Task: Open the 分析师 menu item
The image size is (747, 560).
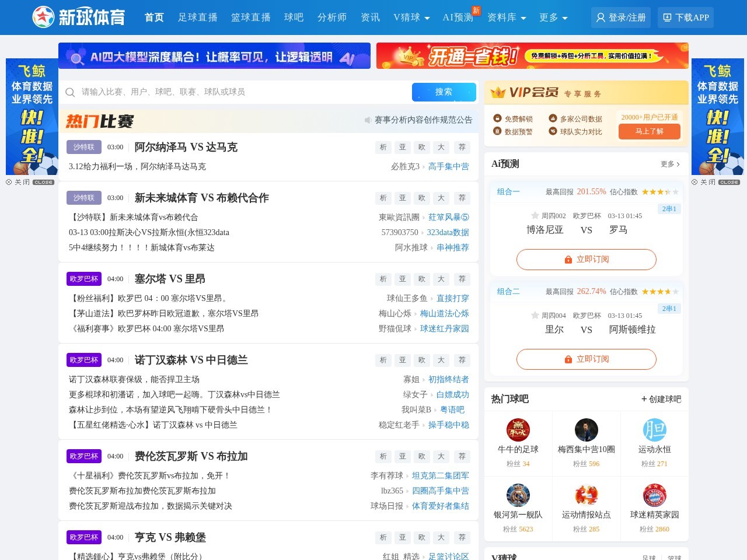Action: 331,17
